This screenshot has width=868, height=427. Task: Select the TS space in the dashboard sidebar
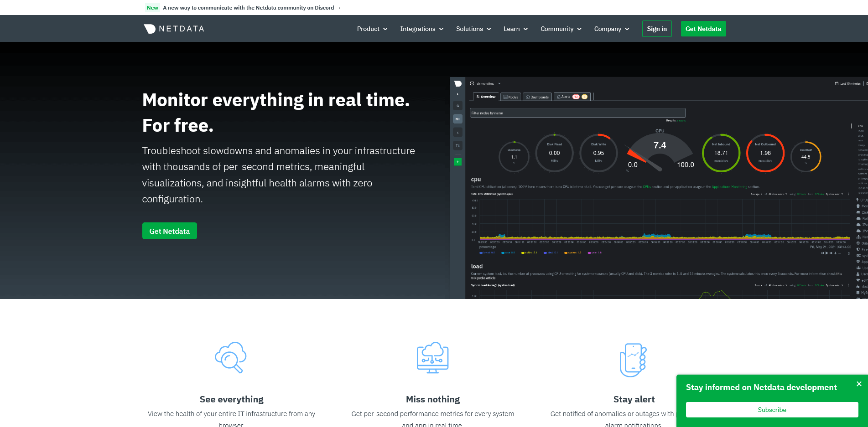(x=457, y=145)
